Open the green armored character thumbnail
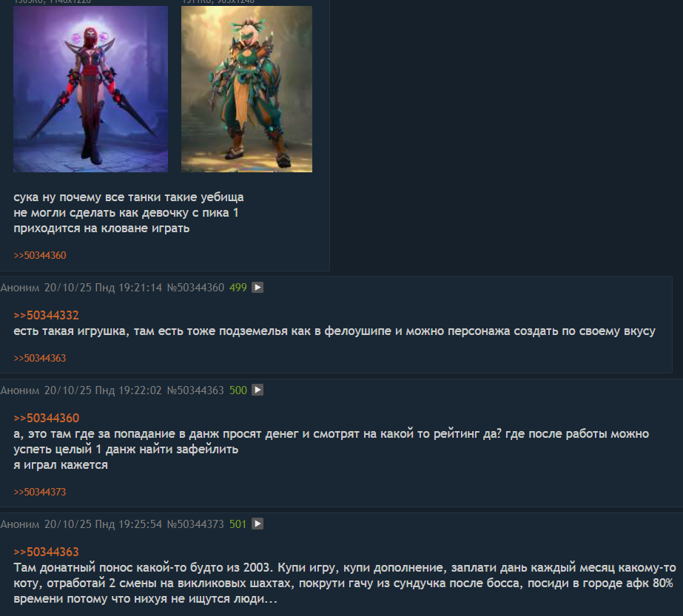This screenshot has width=683, height=616. coord(246,89)
